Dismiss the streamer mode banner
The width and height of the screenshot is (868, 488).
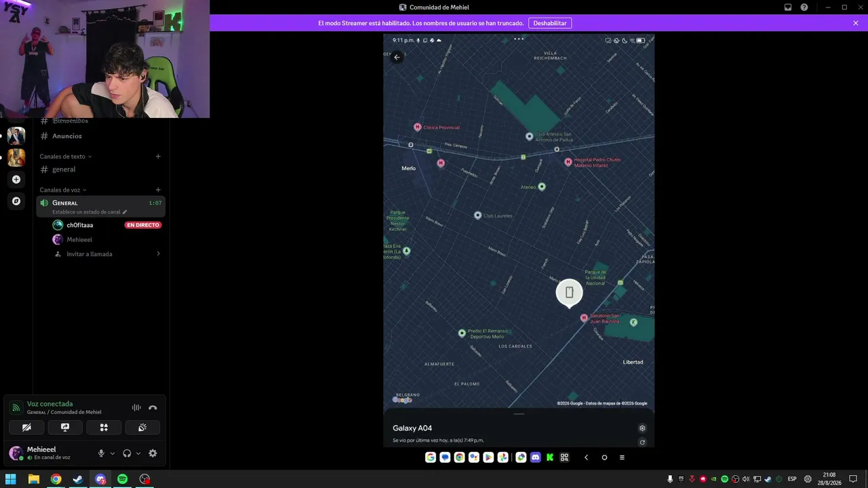pos(856,23)
